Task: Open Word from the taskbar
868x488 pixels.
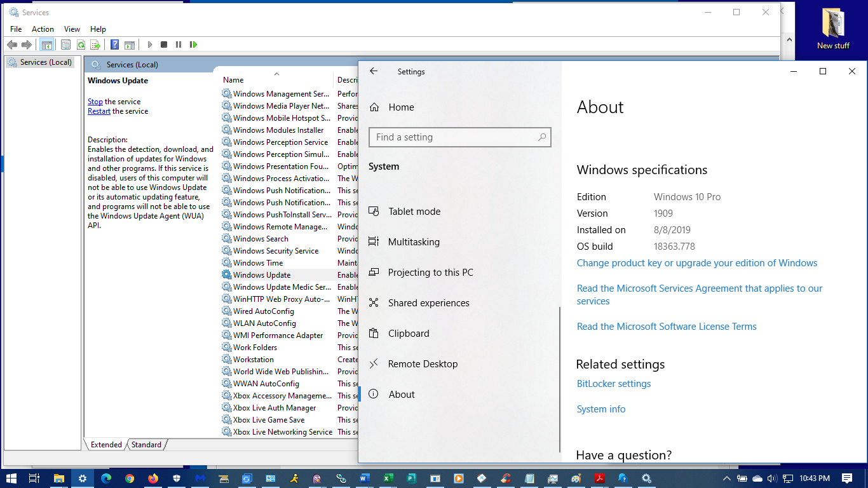Action: point(364,478)
